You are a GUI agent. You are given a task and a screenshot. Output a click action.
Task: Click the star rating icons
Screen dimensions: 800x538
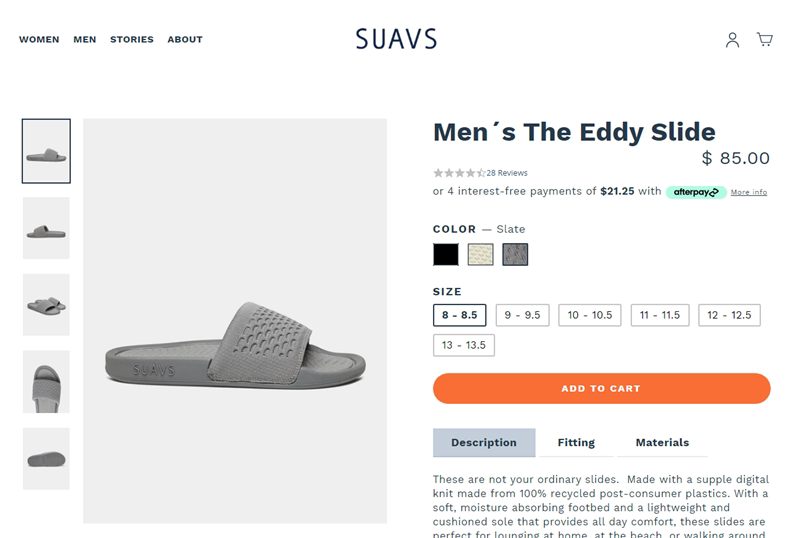tap(459, 173)
